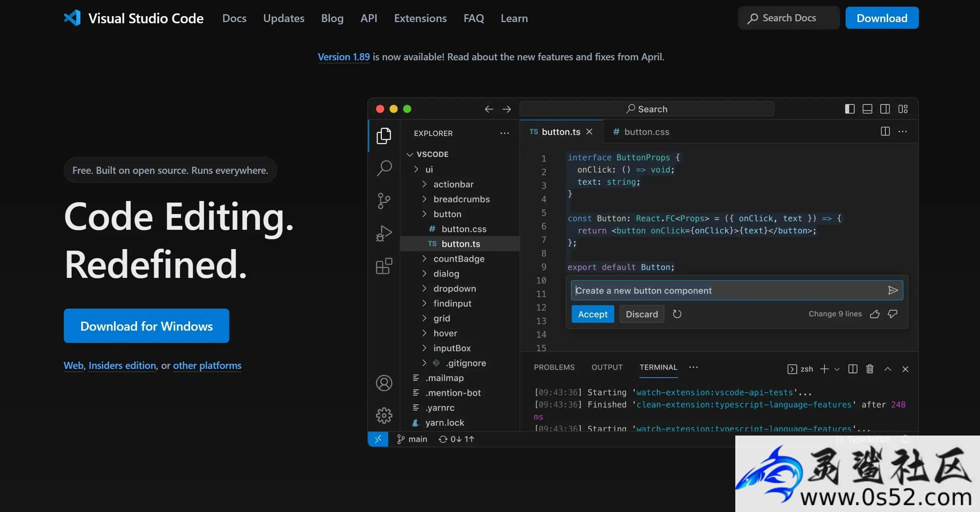Expand the dialog folder
This screenshot has height=512, width=980.
[424, 274]
